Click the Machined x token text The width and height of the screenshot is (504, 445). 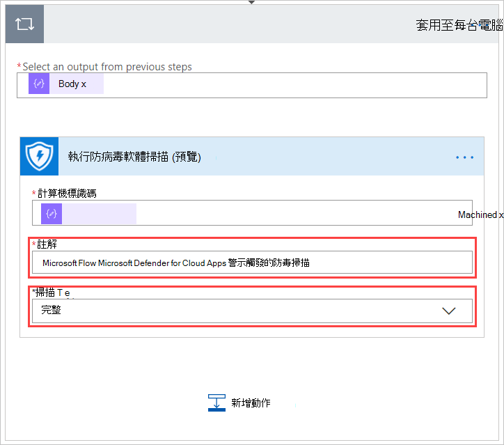pos(480,214)
